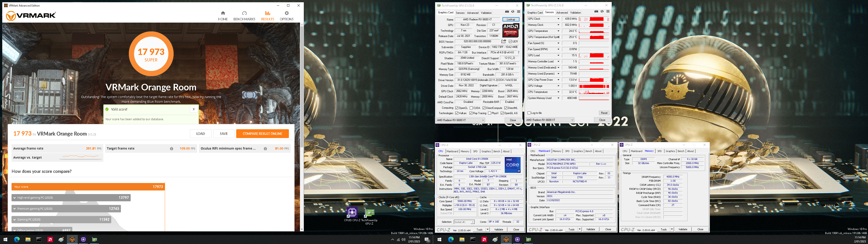The width and height of the screenshot is (868, 244).
Task: Go to BENCHMARKS in VRMark
Action: [x=244, y=16]
